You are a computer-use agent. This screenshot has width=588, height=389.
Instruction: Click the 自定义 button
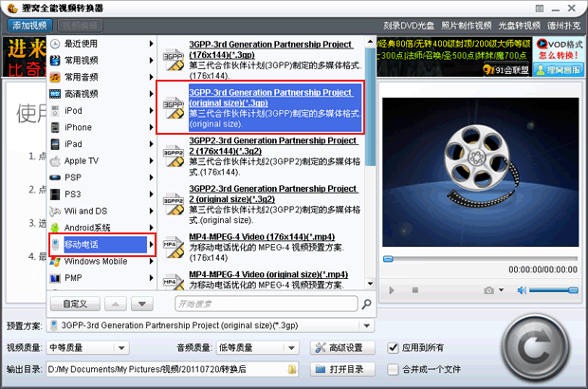point(75,304)
